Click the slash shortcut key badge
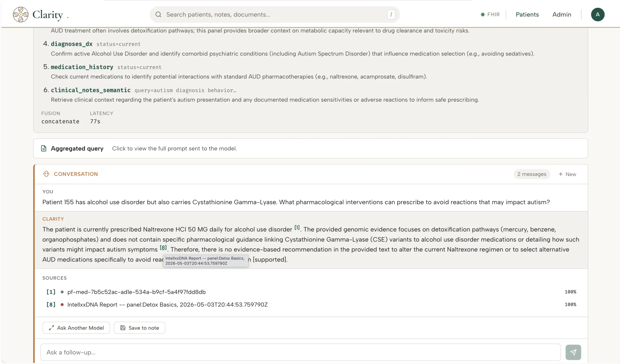Viewport: 620px width, 364px height. click(x=391, y=14)
